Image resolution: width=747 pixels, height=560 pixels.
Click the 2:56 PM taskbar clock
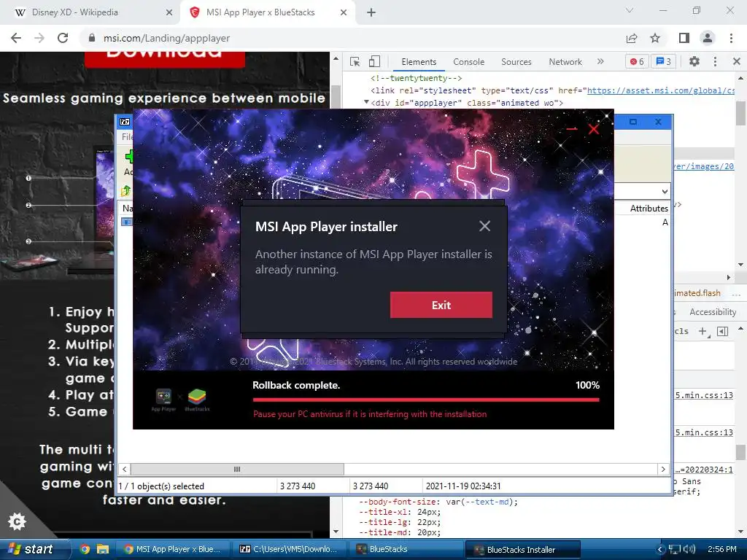click(721, 549)
